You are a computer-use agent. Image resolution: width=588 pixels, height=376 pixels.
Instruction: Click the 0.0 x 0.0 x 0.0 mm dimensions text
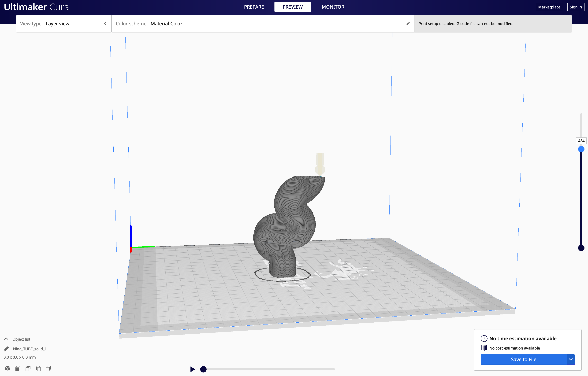[x=19, y=357]
